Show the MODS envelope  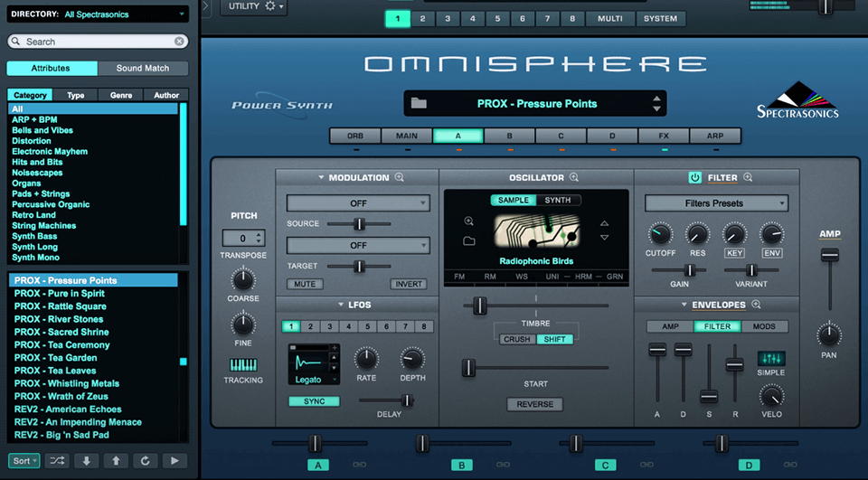tap(764, 326)
